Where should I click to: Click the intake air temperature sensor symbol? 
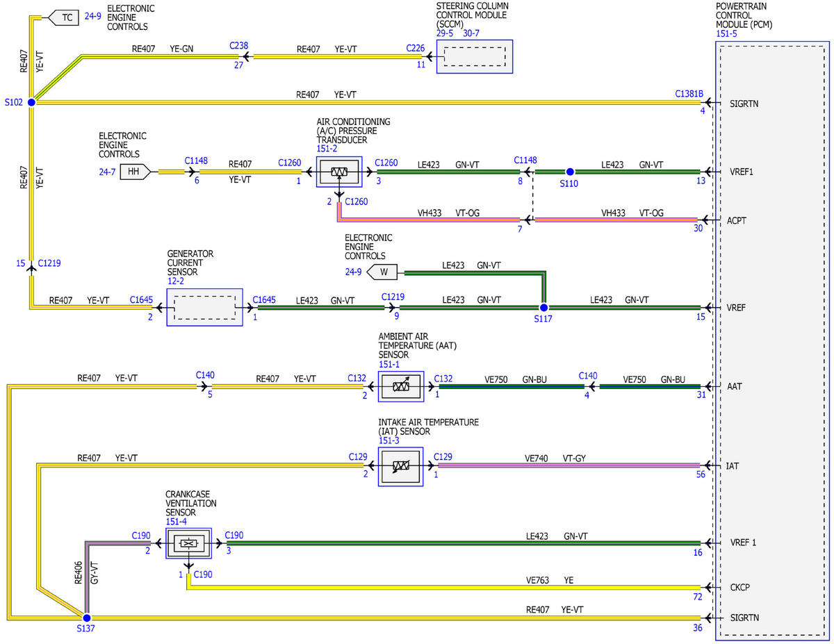click(x=400, y=466)
